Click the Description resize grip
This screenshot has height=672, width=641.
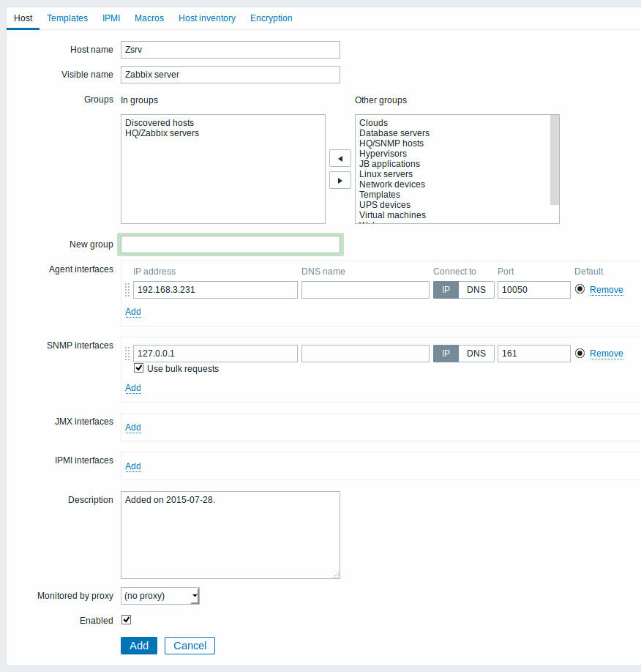click(337, 575)
